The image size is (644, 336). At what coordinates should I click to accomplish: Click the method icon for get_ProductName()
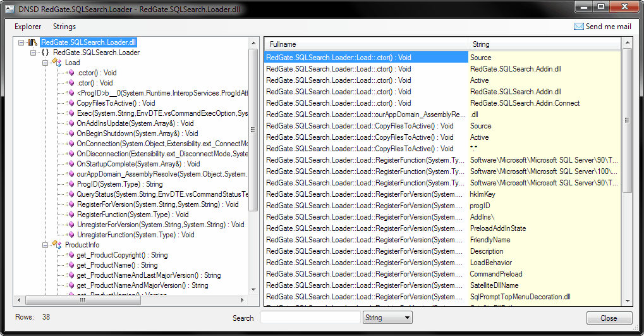[x=71, y=265]
